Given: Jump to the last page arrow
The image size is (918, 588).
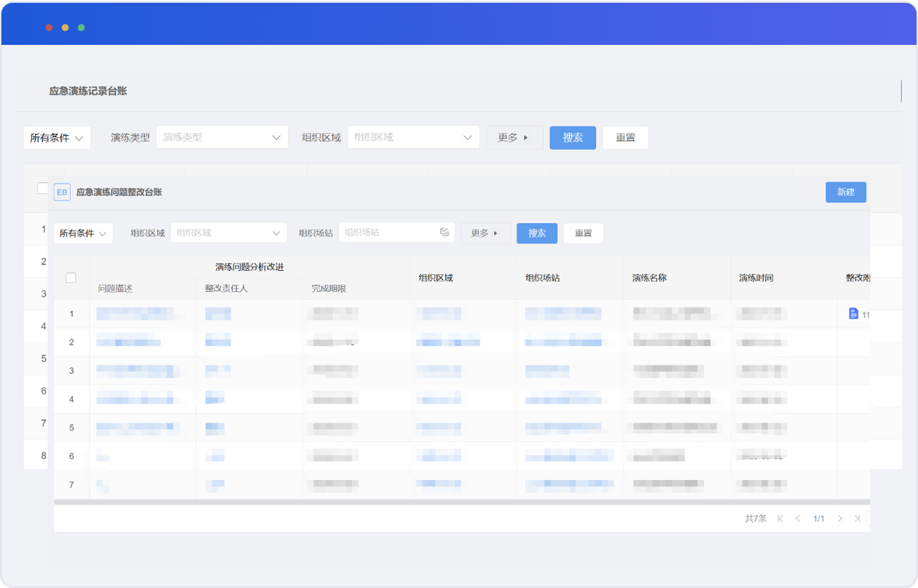Looking at the screenshot, I should tap(857, 519).
